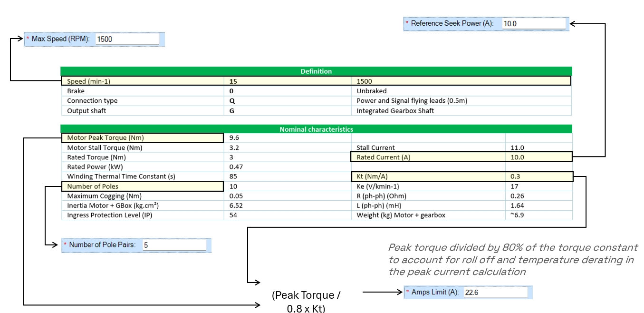Click the 'Reference Seek Power (A):' field label
The width and height of the screenshot is (644, 313).
(x=452, y=23)
